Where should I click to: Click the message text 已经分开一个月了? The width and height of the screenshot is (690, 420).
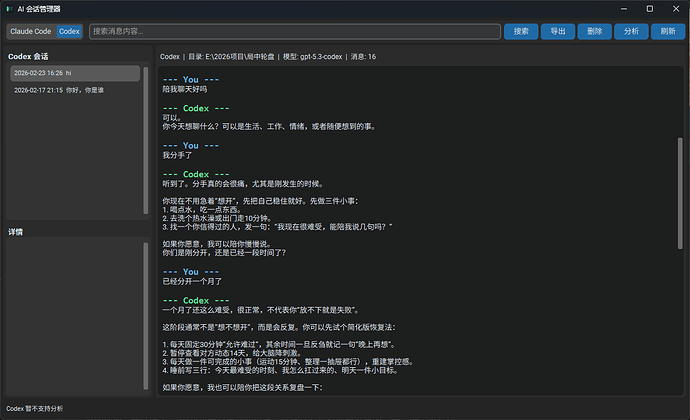192,282
